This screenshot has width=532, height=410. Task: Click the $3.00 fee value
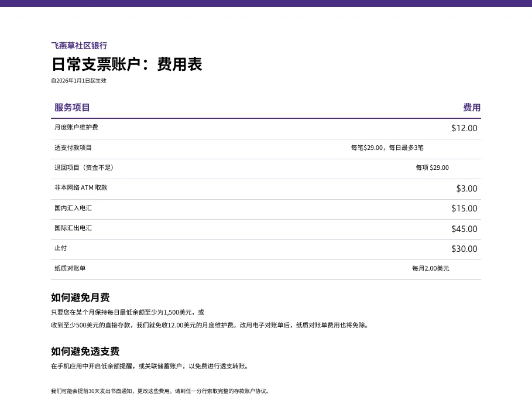click(x=466, y=189)
